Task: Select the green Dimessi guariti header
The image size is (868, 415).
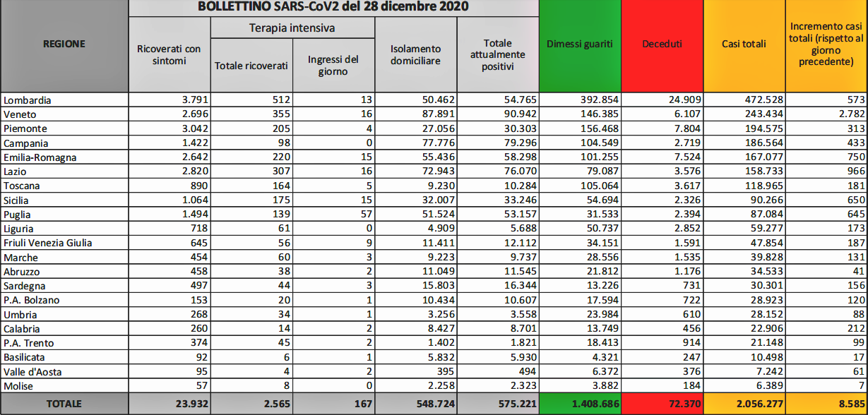Action: pyautogui.click(x=580, y=44)
